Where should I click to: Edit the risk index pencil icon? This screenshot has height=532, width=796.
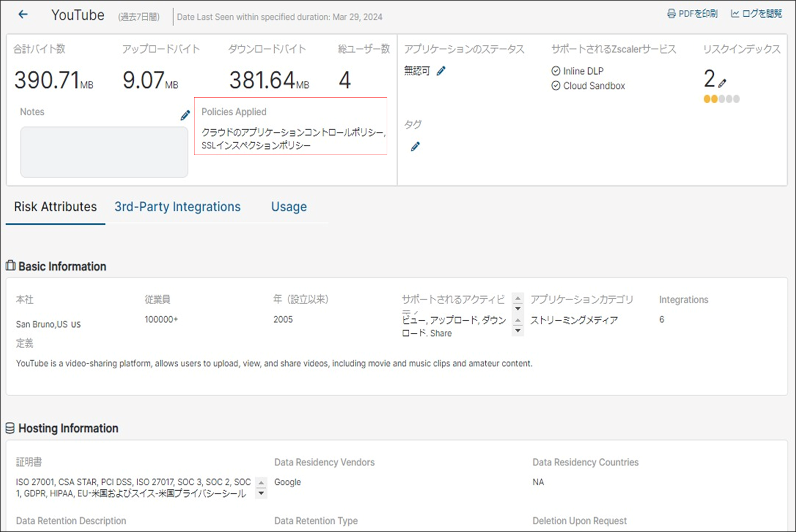pyautogui.click(x=722, y=83)
